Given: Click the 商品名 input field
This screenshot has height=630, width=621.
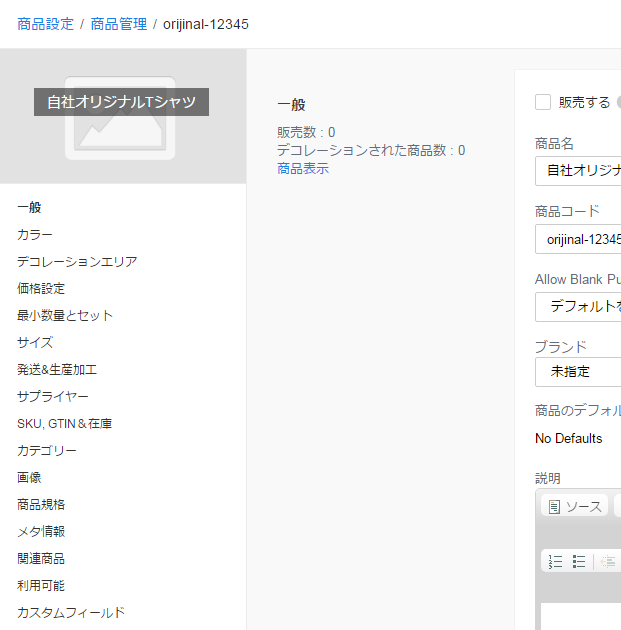Looking at the screenshot, I should 578,171.
